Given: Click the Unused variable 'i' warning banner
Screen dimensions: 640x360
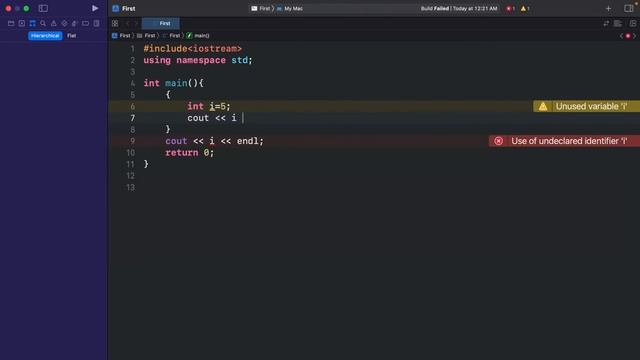Looking at the screenshot, I should 587,107.
